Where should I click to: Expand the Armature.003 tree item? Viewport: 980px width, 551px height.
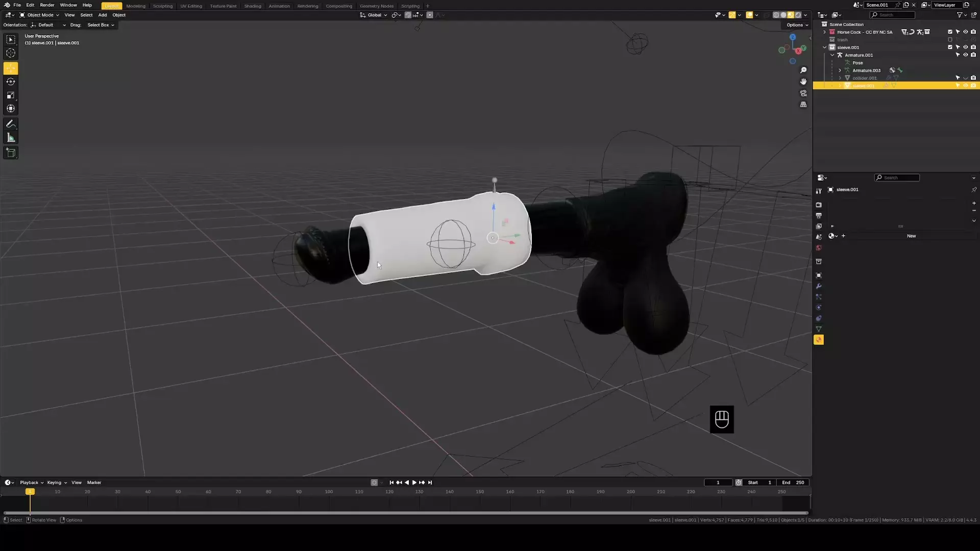[840, 70]
